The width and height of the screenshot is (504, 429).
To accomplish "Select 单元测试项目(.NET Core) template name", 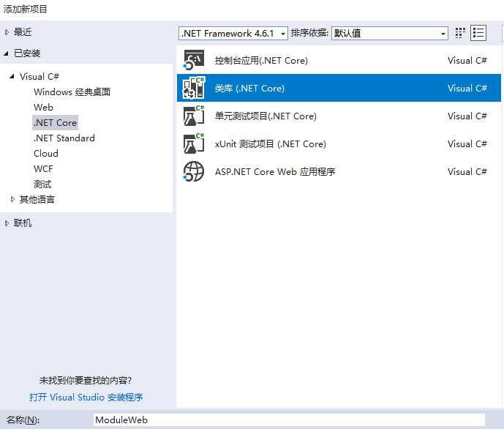I will 266,116.
